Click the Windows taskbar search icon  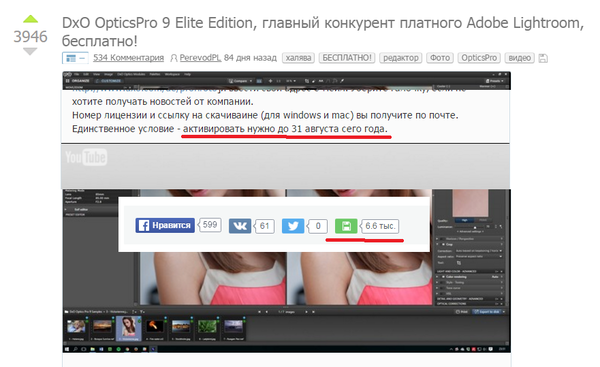75,349
